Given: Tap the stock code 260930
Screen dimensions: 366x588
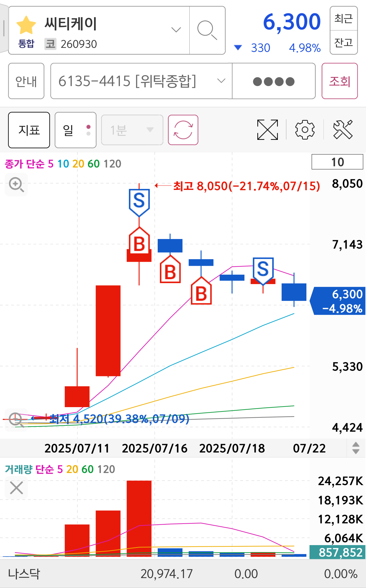Looking at the screenshot, I should click(79, 44).
